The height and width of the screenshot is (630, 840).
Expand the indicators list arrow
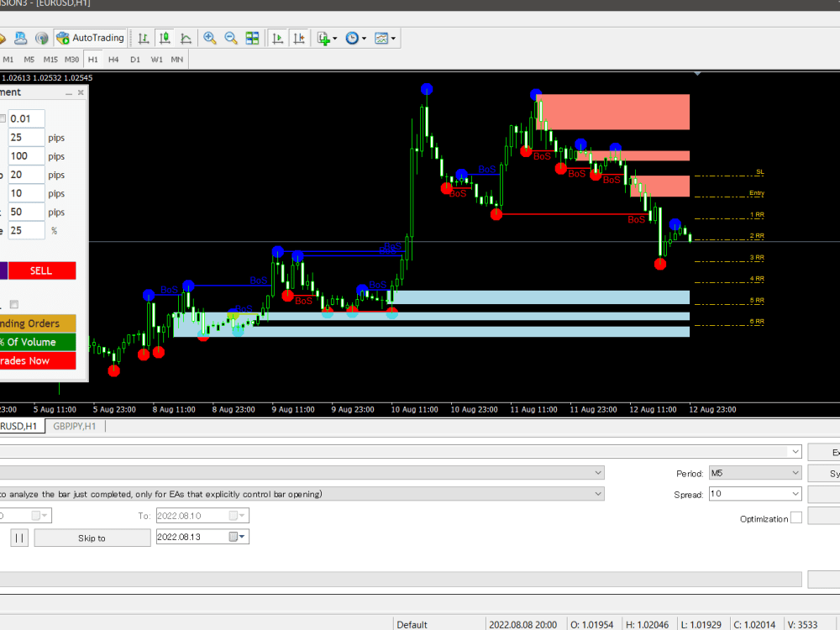[x=335, y=39]
